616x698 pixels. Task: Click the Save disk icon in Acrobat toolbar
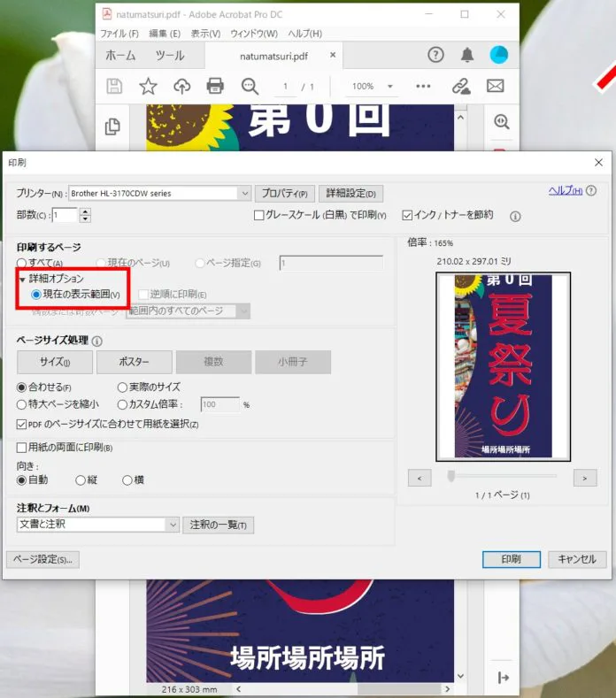pos(114,86)
